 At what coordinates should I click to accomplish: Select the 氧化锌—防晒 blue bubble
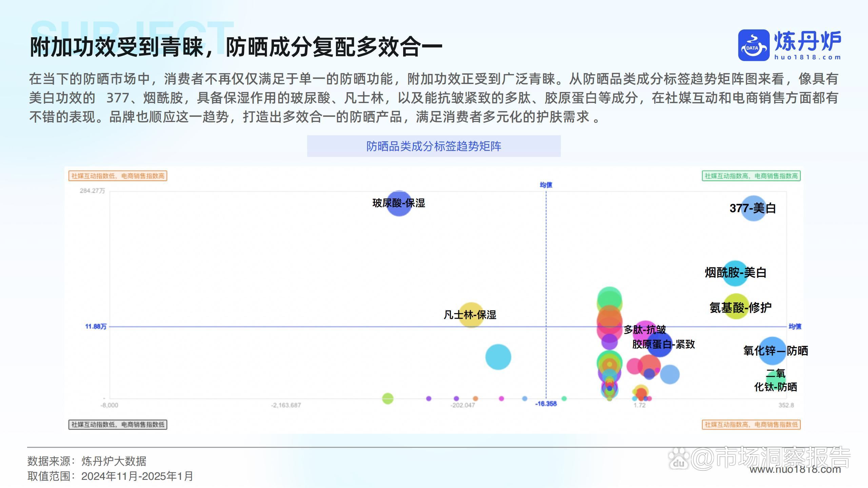772,351
